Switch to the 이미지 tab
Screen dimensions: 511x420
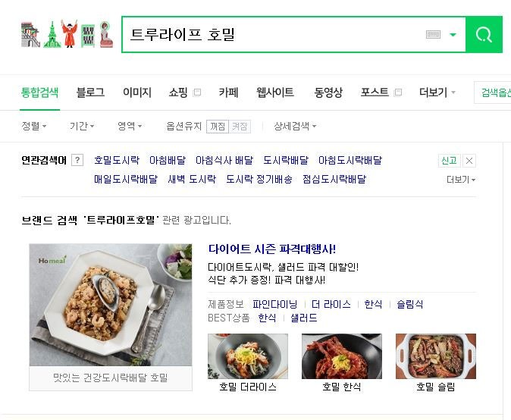coord(137,92)
